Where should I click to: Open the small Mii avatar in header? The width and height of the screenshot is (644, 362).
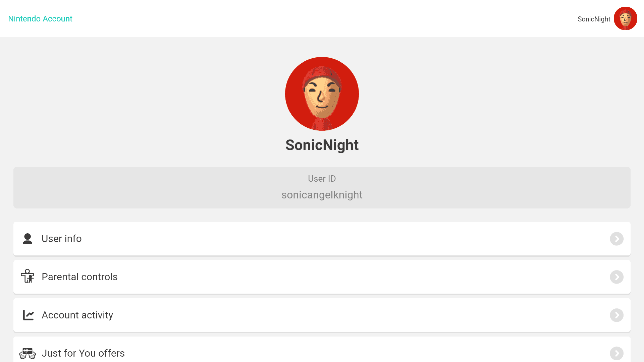tap(625, 18)
